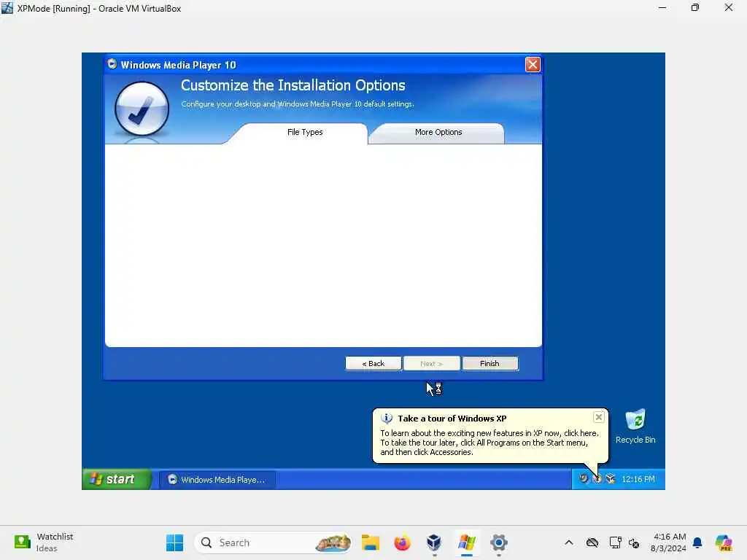Select Windows Media Player taskbar button in XP
Viewport: 747px width, 560px height.
[217, 480]
